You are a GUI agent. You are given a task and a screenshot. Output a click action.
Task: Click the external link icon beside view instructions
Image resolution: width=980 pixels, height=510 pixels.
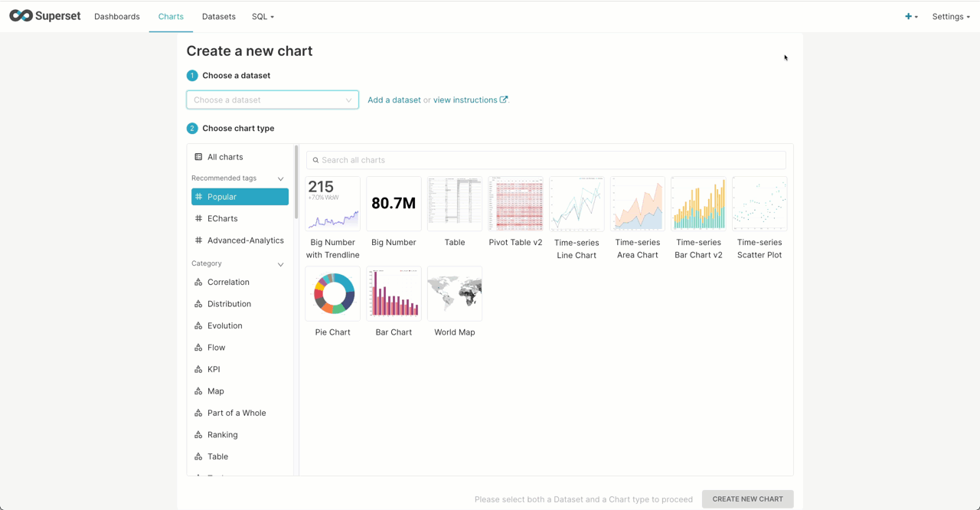pos(504,100)
